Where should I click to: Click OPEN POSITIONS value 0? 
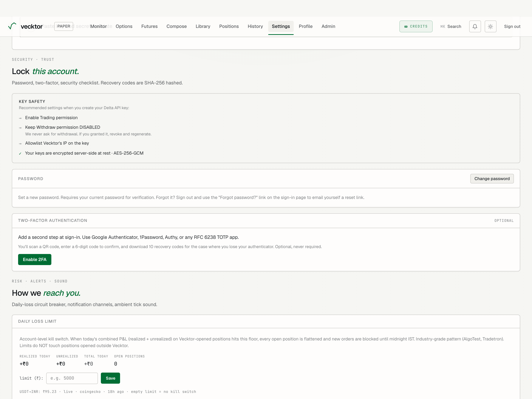(116, 364)
